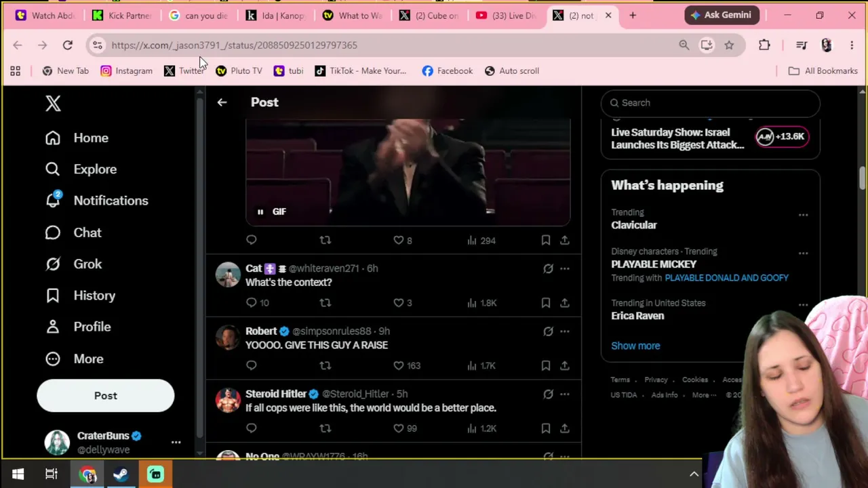Open Grok actions on Robert's post

[548, 331]
